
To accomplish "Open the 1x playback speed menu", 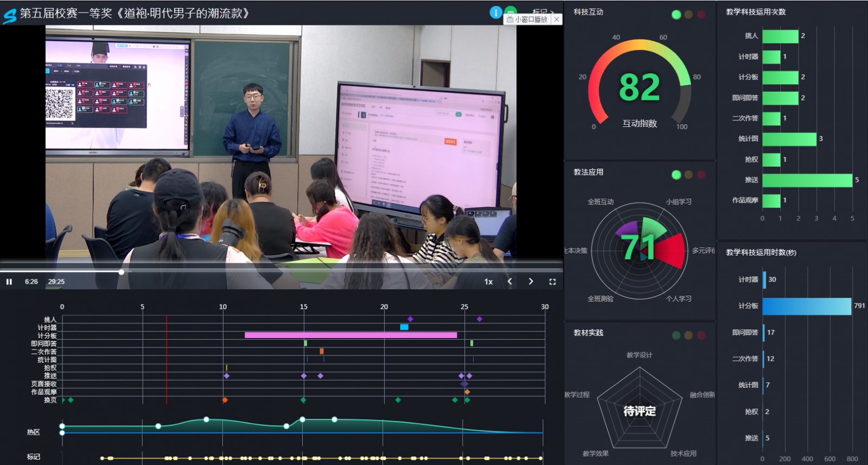I will (488, 282).
